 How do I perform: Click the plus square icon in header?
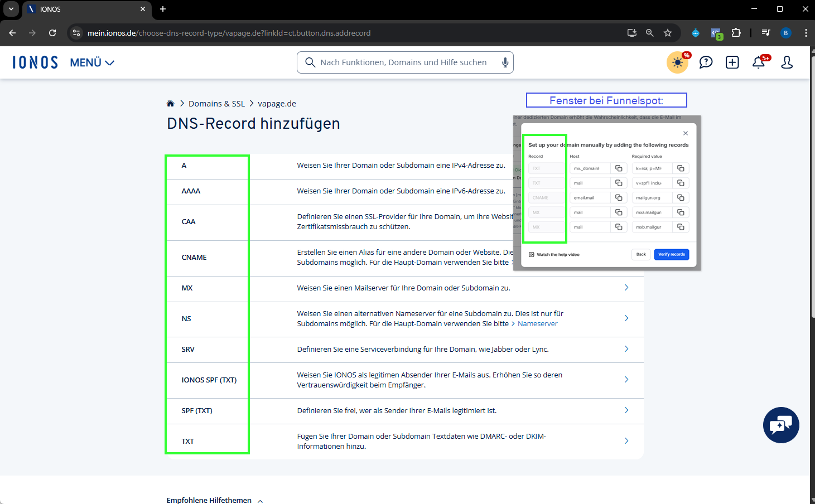point(732,62)
